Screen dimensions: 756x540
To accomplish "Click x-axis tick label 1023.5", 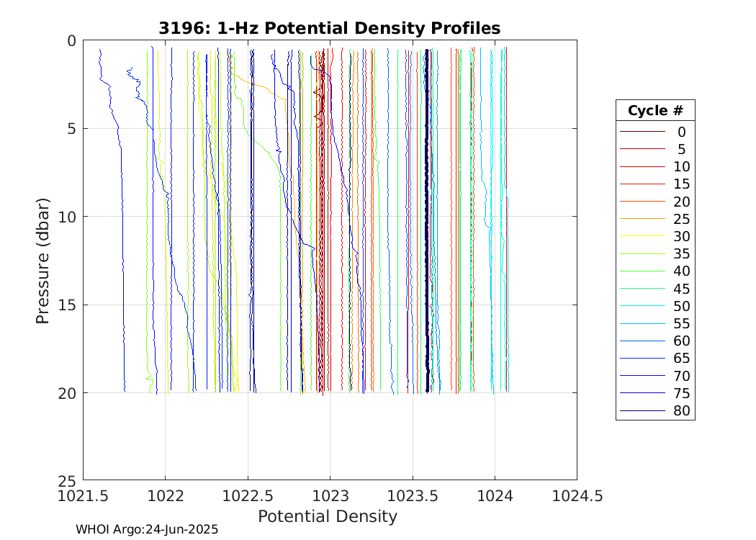I will point(413,495).
